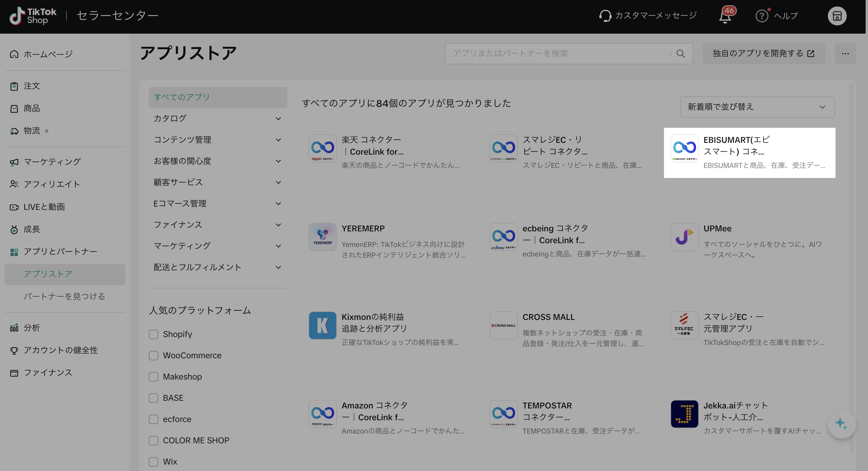The width and height of the screenshot is (868, 471).
Task: Click the Jekka.ai app icon
Action: click(x=684, y=414)
